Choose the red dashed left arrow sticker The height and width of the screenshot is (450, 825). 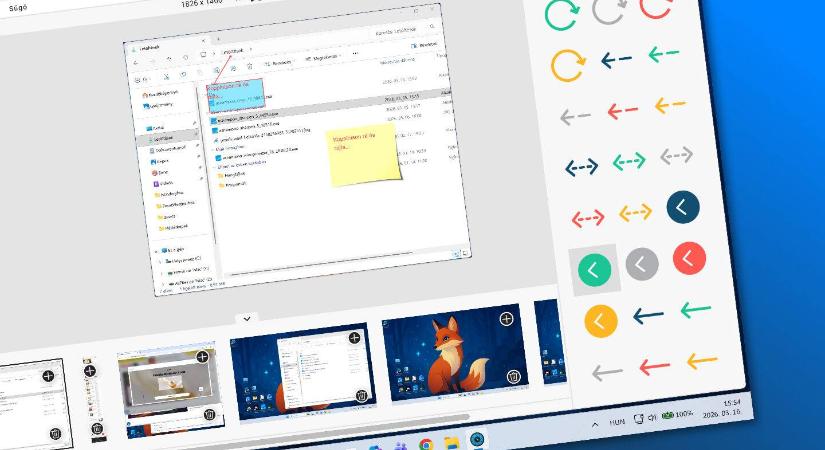coord(622,111)
